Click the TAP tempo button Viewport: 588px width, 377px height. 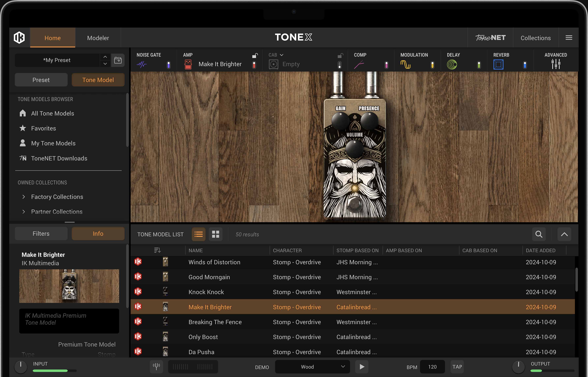457,366
